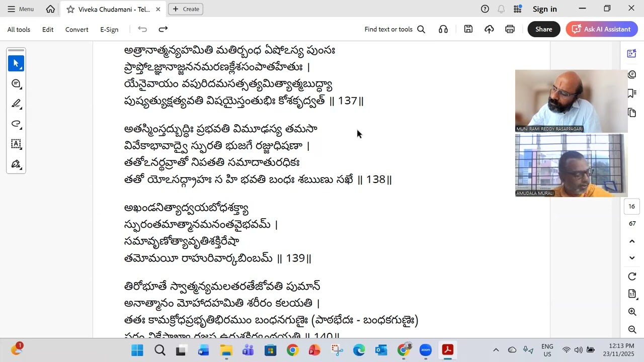Select the Fill and Sign pen tool
Viewport: 644px width, 362px height.
tap(16, 164)
